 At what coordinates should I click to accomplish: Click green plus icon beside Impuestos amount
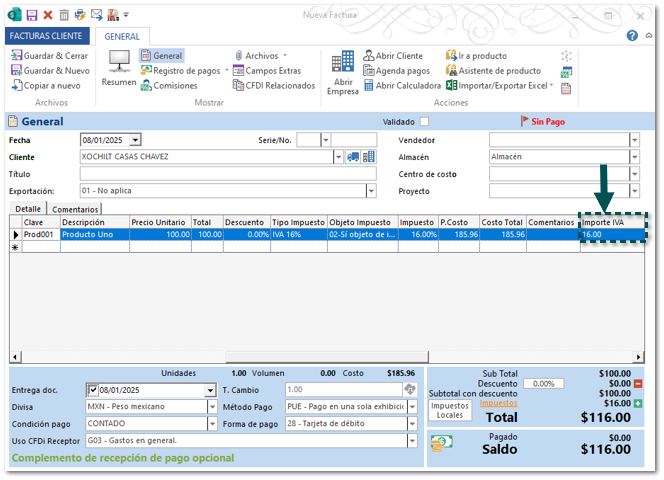coord(638,403)
